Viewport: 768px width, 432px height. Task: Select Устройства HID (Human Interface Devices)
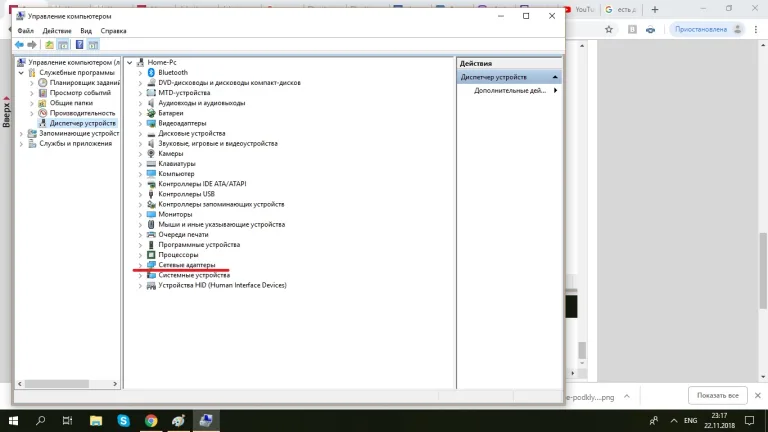coord(222,285)
